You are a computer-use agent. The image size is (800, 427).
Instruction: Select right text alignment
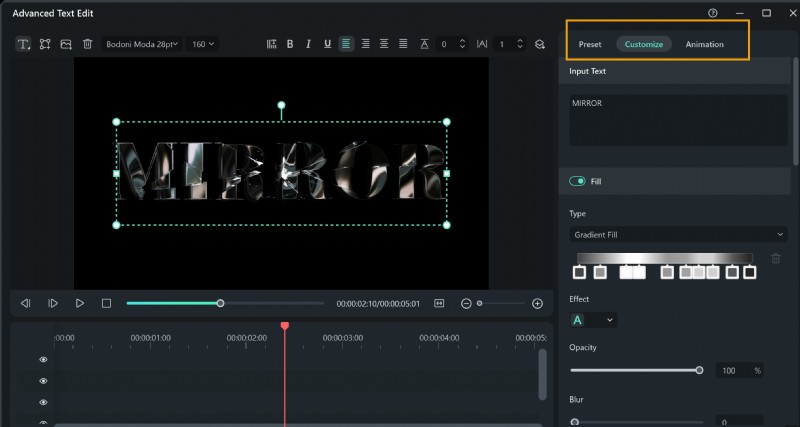tap(365, 44)
